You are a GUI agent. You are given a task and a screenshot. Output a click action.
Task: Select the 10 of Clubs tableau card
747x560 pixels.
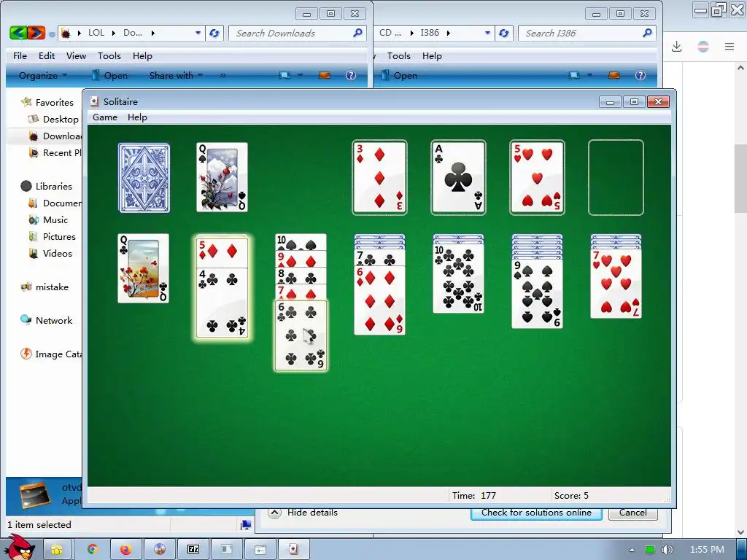(458, 278)
